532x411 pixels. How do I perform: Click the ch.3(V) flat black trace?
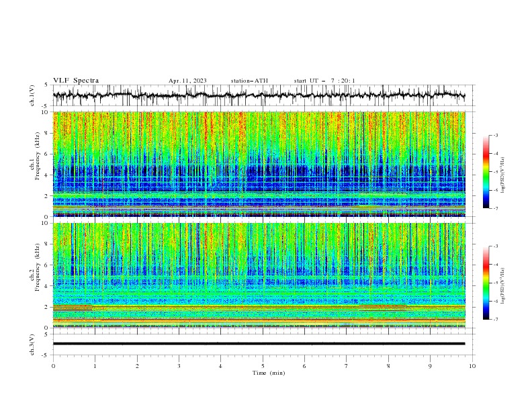pyautogui.click(x=259, y=344)
